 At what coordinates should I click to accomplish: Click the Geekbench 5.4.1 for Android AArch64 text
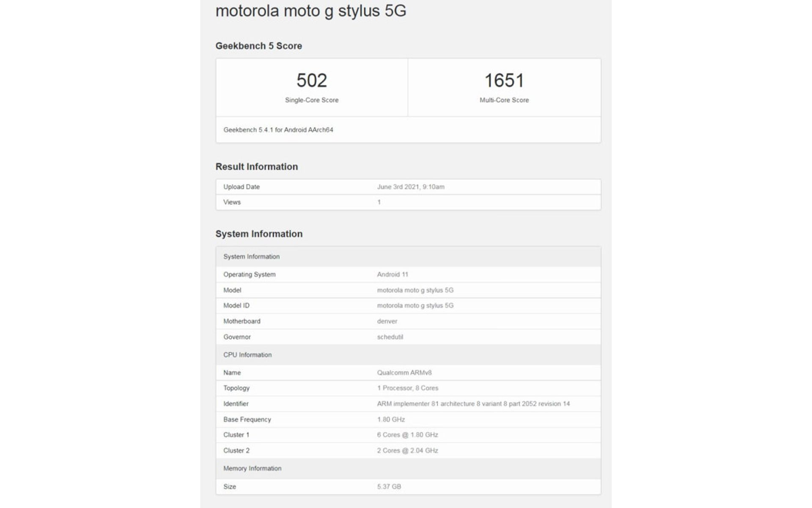(278, 130)
